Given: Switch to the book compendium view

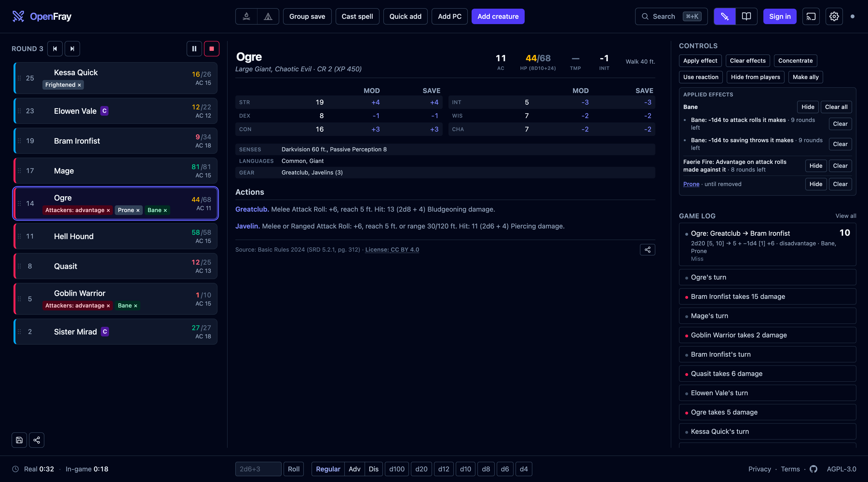Looking at the screenshot, I should pyautogui.click(x=746, y=16).
